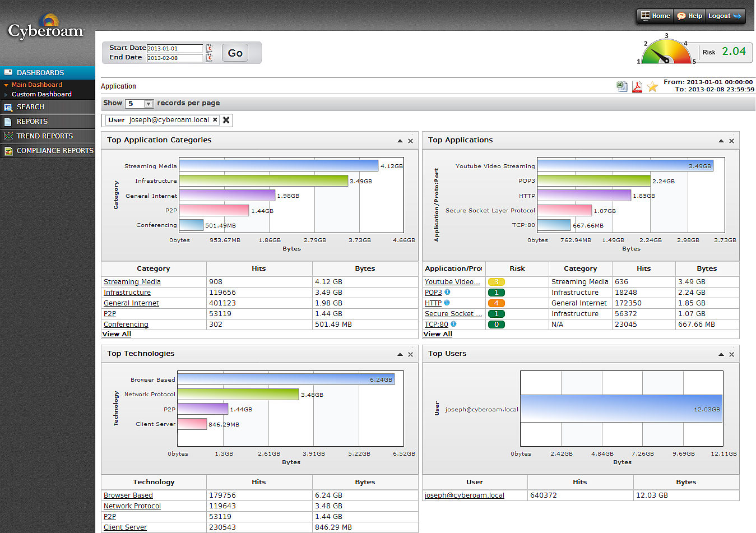The width and height of the screenshot is (756, 533).
Task: Click the End Date input field
Action: 174,58
